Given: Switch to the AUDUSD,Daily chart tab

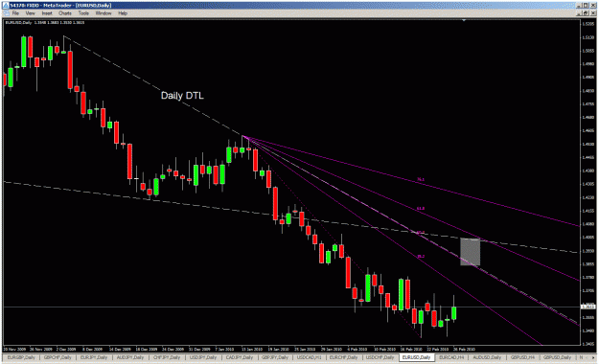Looking at the screenshot, I should coord(487,357).
